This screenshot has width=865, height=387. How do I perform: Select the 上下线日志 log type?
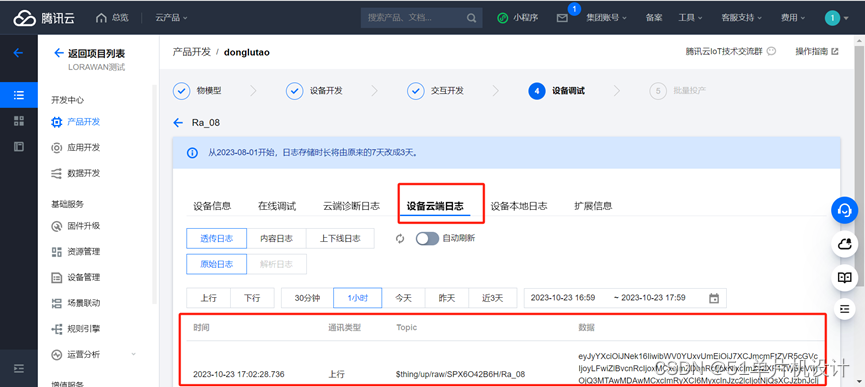pos(340,239)
